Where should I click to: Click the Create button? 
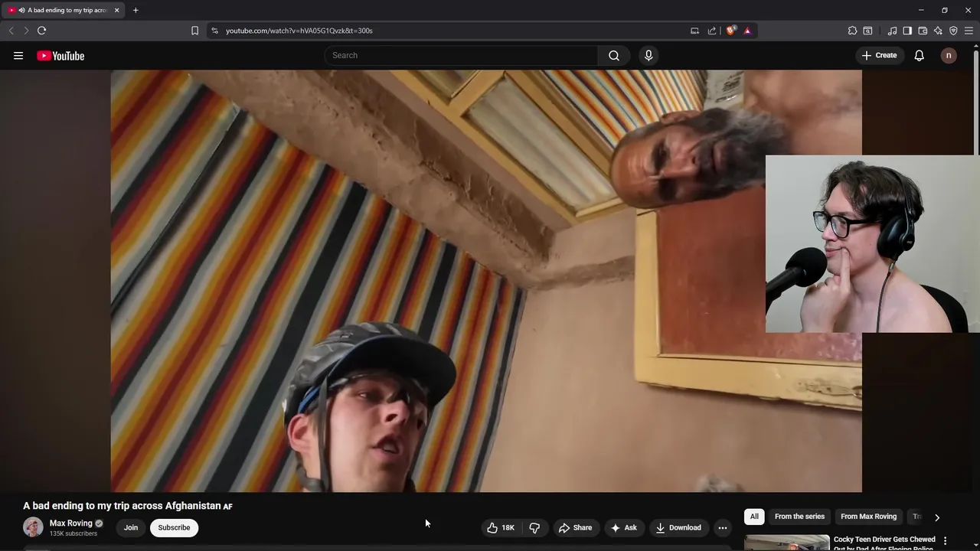(879, 55)
